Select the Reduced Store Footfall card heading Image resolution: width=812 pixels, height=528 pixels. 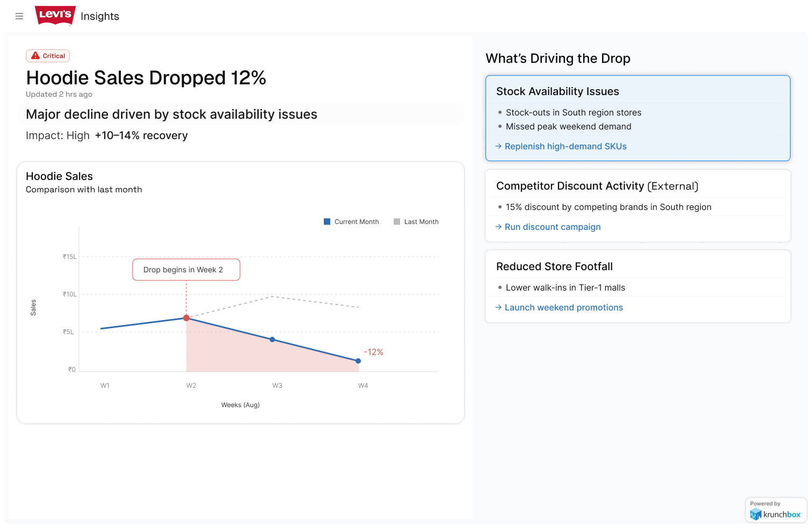coord(554,266)
